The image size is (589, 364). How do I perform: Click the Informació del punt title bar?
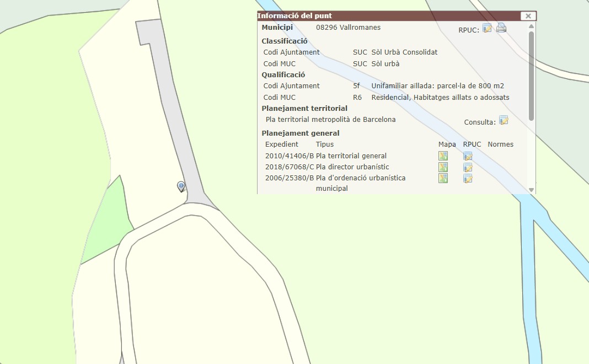coord(386,16)
